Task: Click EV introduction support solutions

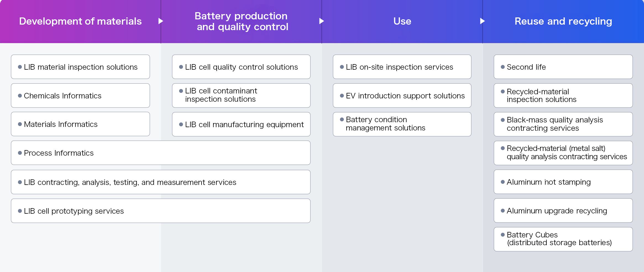Action: [402, 96]
